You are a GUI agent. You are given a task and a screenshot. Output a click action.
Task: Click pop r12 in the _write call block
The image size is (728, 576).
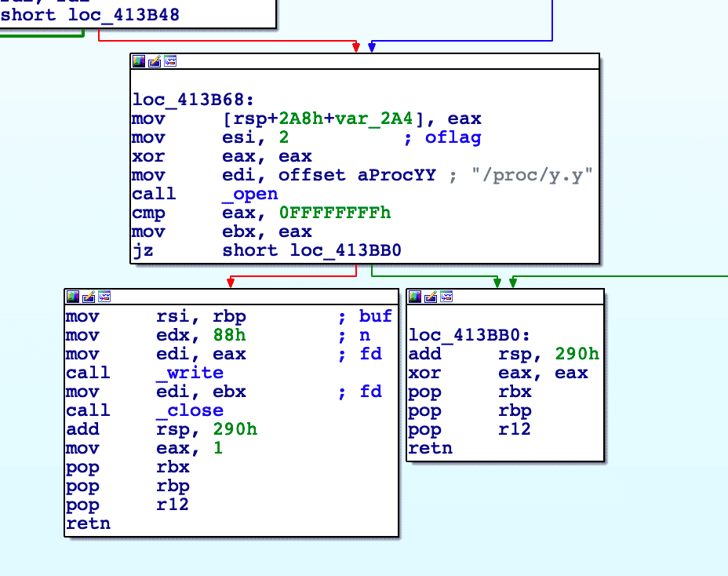click(x=127, y=505)
